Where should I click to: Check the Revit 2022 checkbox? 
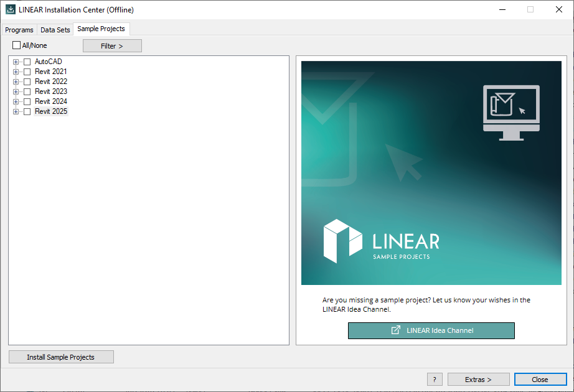click(27, 82)
